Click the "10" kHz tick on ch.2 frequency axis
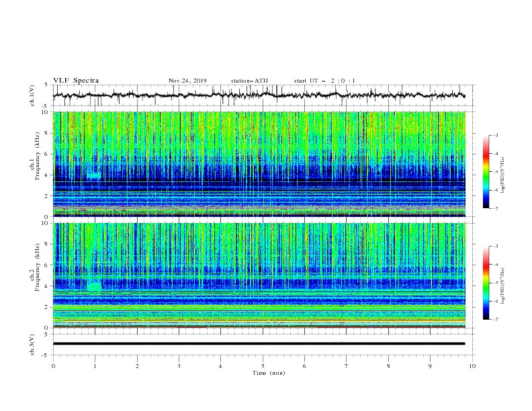This screenshot has height=411, width=532. click(45, 223)
